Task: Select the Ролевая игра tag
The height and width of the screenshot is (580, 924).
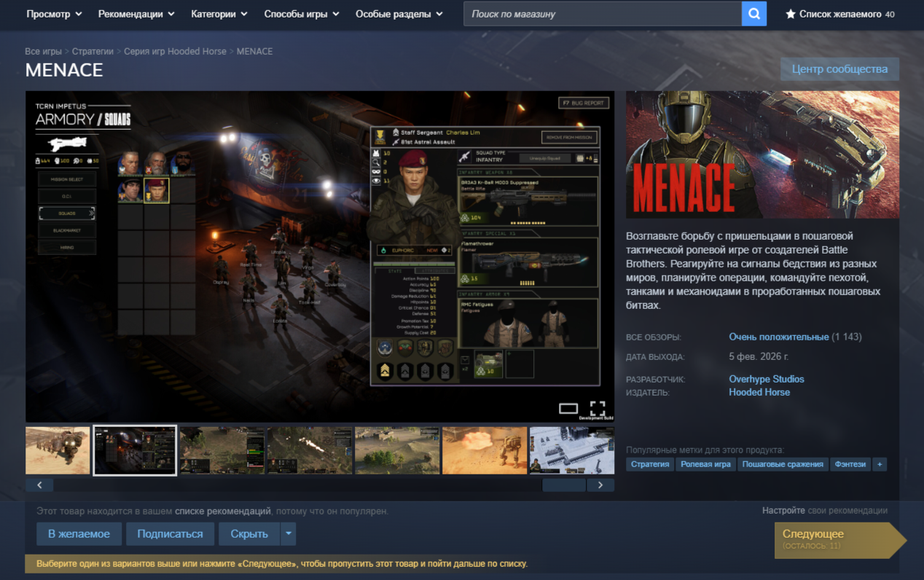Action: coord(705,464)
